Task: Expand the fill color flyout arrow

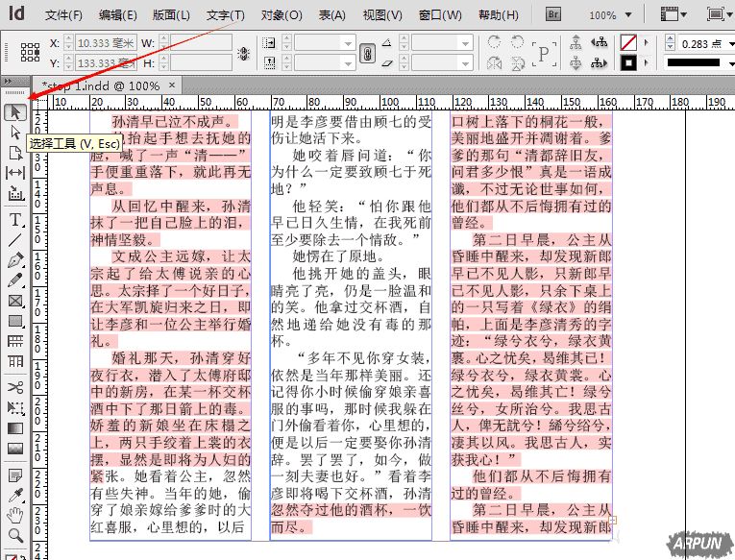Action: 646,42
